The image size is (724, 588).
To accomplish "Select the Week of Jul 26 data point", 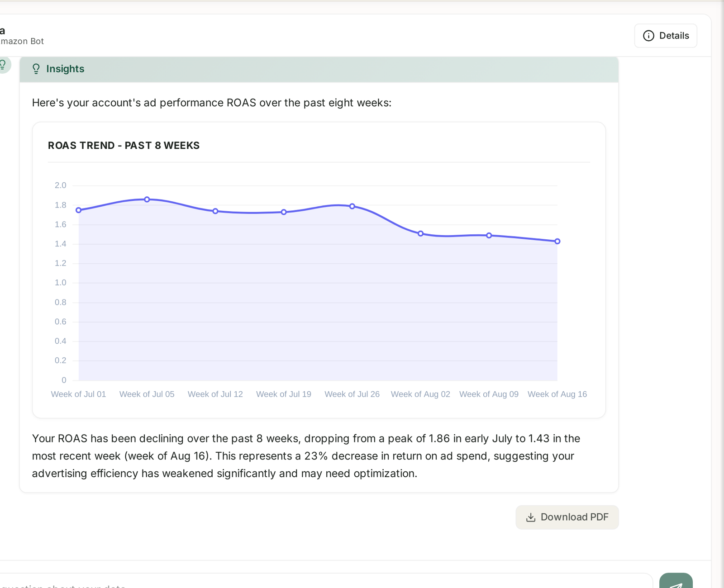I will (x=352, y=206).
